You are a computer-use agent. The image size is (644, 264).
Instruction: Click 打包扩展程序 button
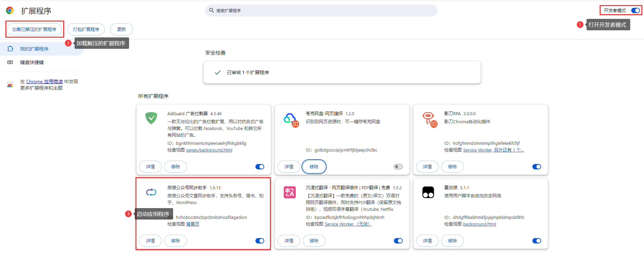[x=86, y=29]
